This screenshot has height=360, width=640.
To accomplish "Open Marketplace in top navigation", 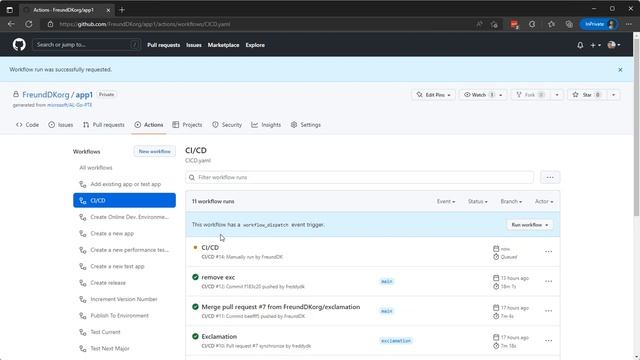I will tap(223, 45).
